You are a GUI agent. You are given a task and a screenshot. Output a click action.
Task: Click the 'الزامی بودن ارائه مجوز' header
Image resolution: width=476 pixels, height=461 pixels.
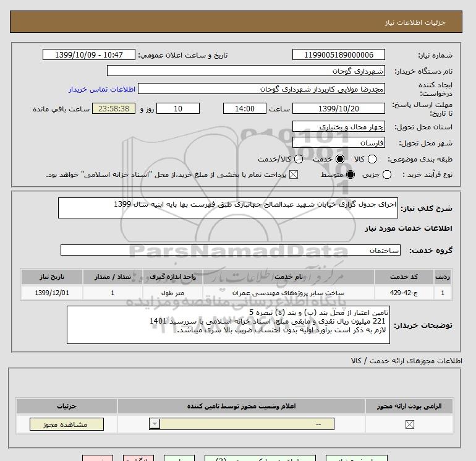(x=409, y=406)
